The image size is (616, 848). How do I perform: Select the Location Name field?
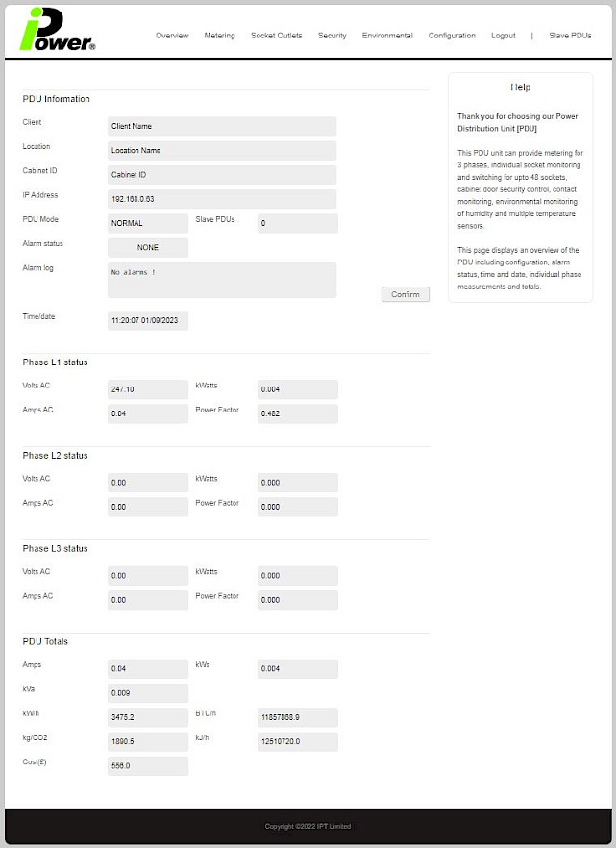(222, 151)
